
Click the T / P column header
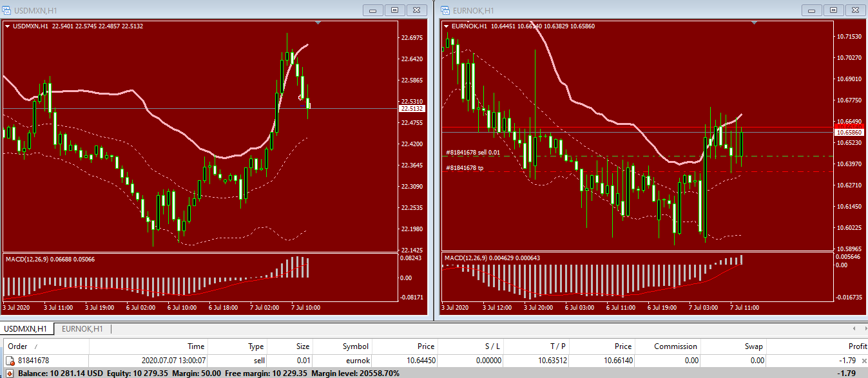coord(536,346)
